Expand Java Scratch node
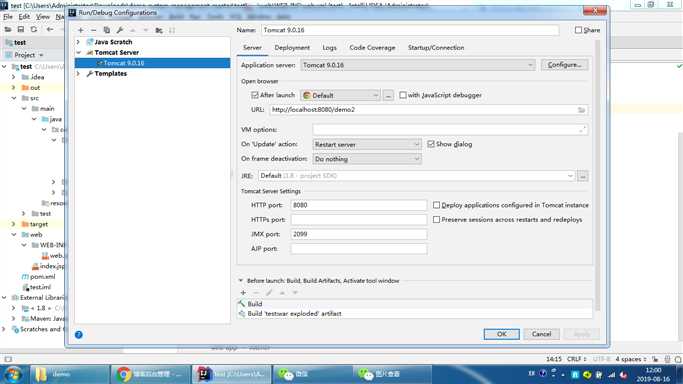Screen dimensions: 683x384 coord(78,42)
